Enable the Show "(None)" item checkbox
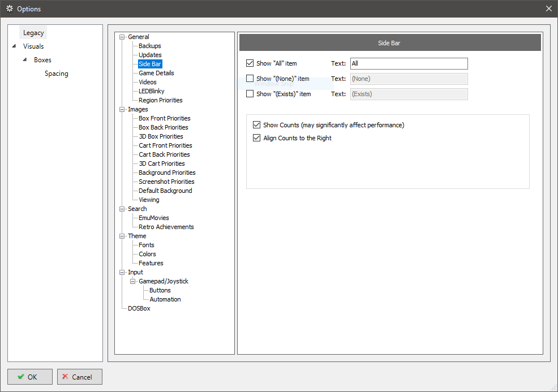 tap(250, 79)
